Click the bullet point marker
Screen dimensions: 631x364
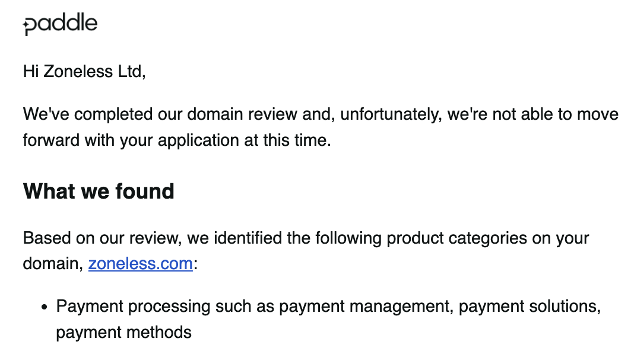coord(44,307)
